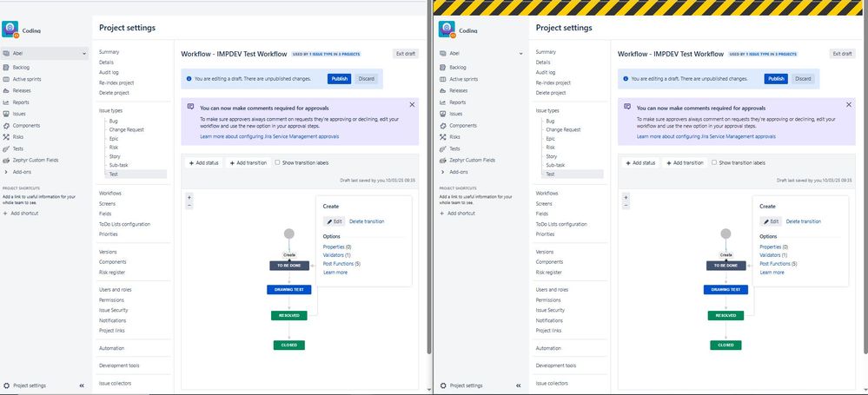Dismiss approvals comments banner in left window
This screenshot has height=395, width=868.
pyautogui.click(x=412, y=104)
